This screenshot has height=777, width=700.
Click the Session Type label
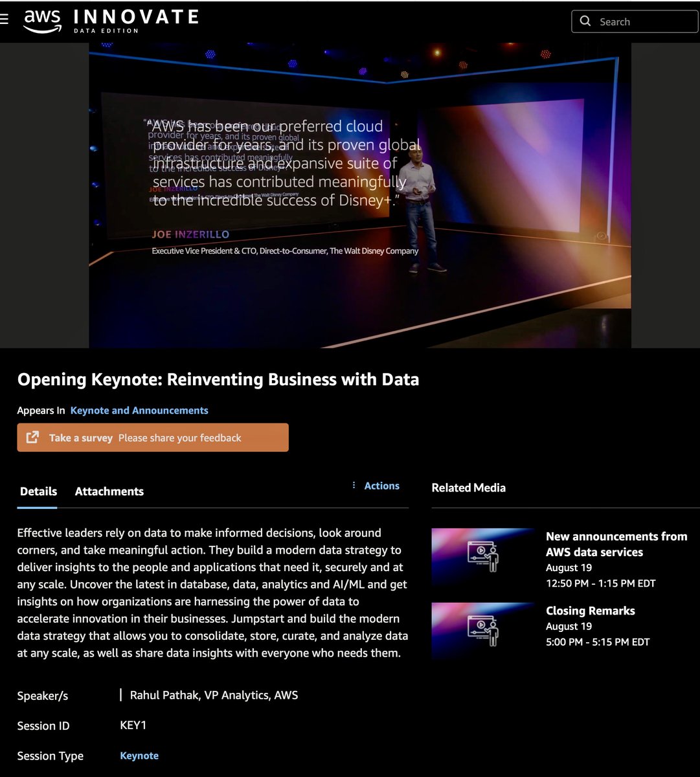click(x=51, y=756)
